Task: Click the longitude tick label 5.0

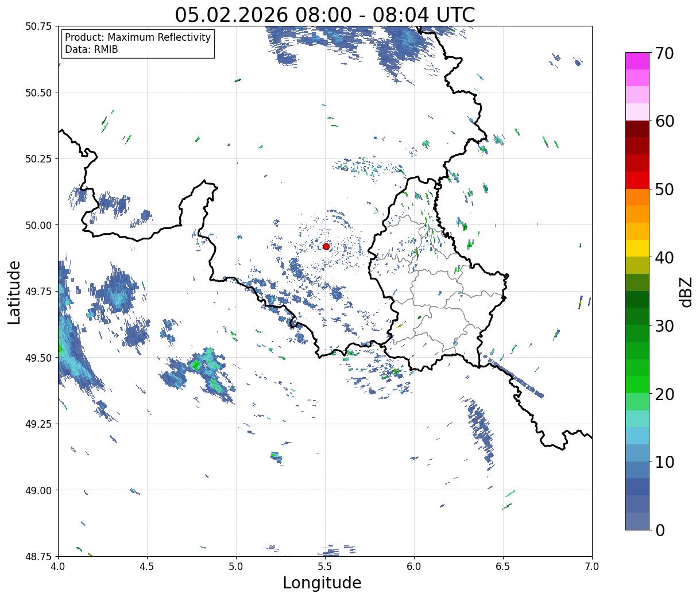Action: pyautogui.click(x=236, y=566)
